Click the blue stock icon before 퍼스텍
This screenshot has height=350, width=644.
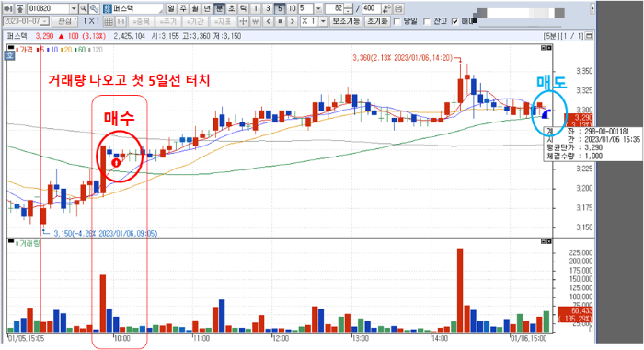(108, 8)
